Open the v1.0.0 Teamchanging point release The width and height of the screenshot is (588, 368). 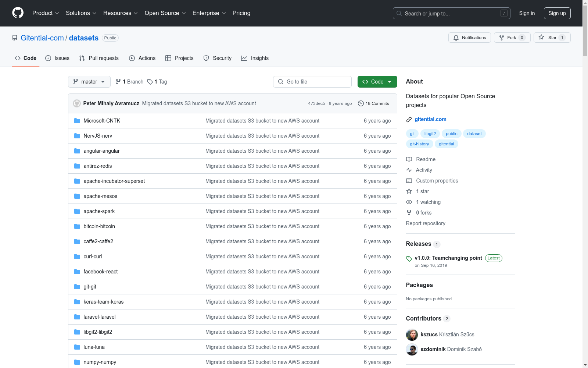click(448, 258)
